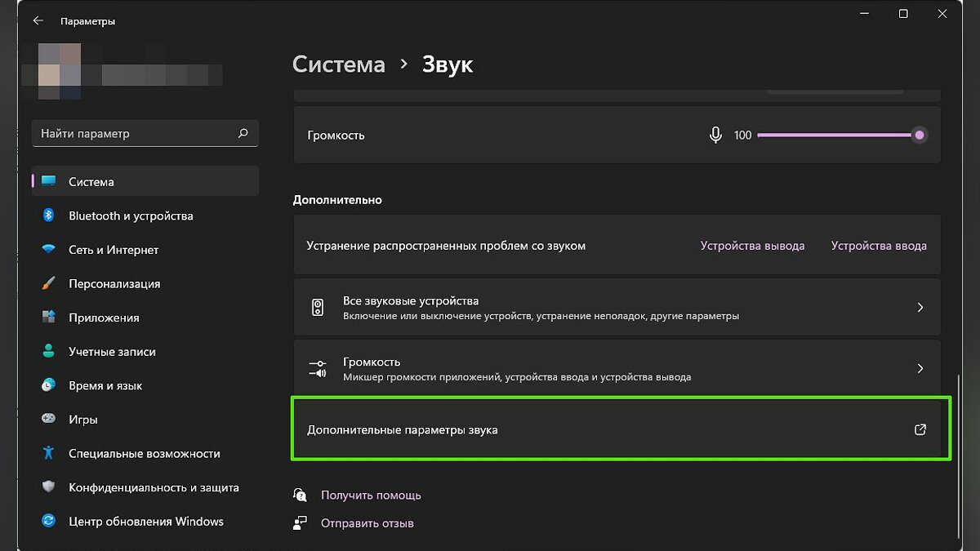
Task: Open Дополнительные параметры звука external link
Action: click(920, 429)
